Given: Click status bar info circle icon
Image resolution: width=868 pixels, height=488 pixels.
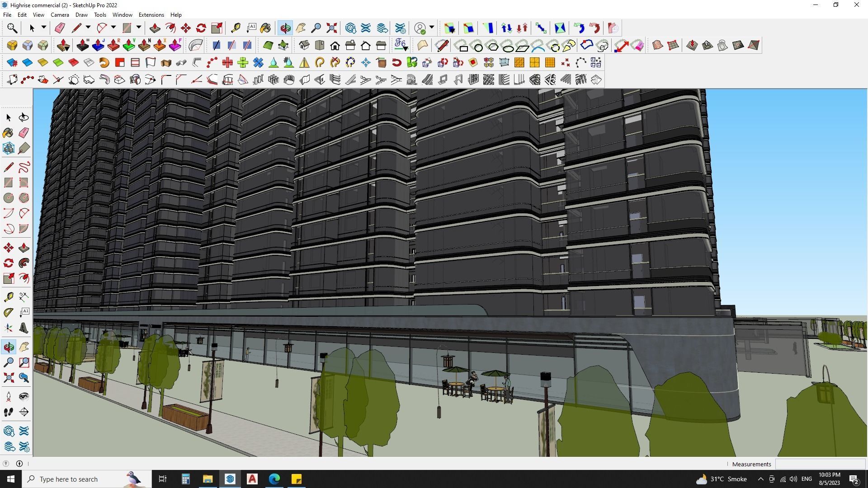Looking at the screenshot, I should click(x=19, y=464).
